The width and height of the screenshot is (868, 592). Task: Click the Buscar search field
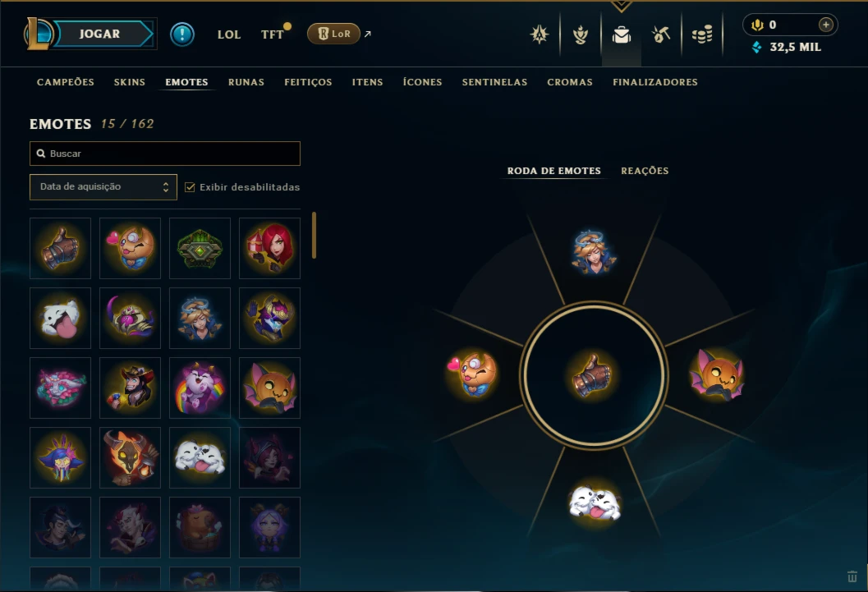165,154
